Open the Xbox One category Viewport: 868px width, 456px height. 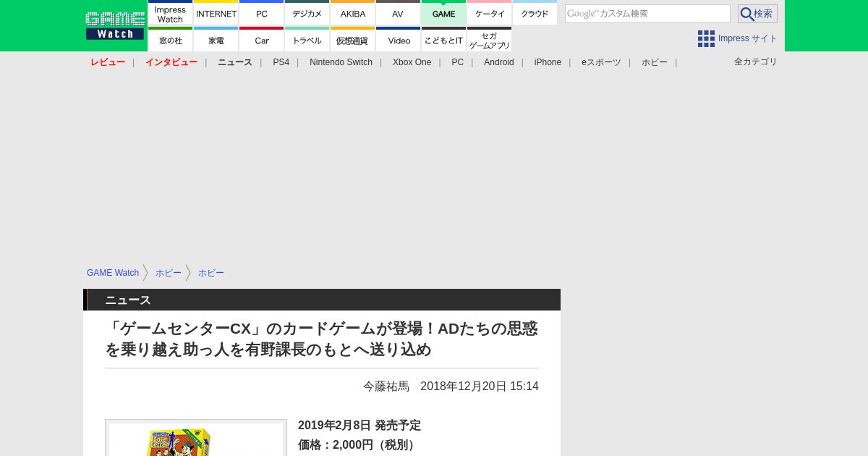pos(412,62)
